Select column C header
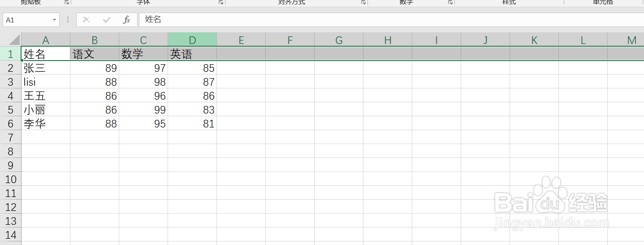 click(x=143, y=40)
